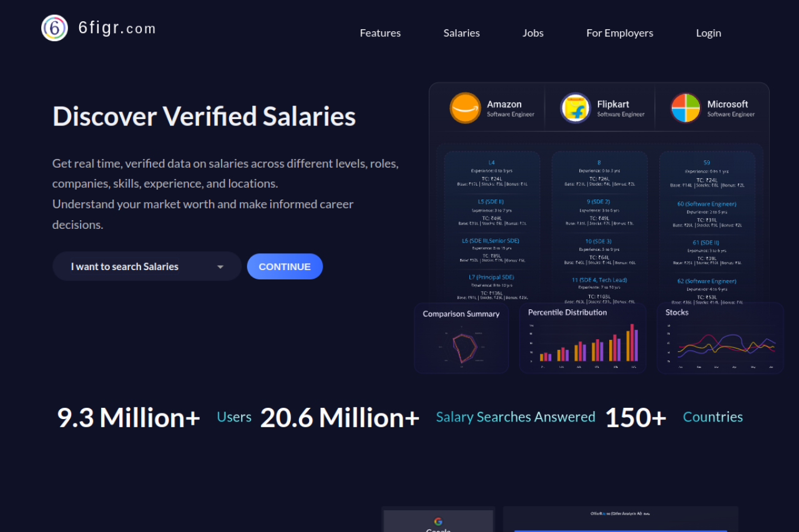Click the Microsoft logo icon
The height and width of the screenshot is (532, 799).
(685, 108)
